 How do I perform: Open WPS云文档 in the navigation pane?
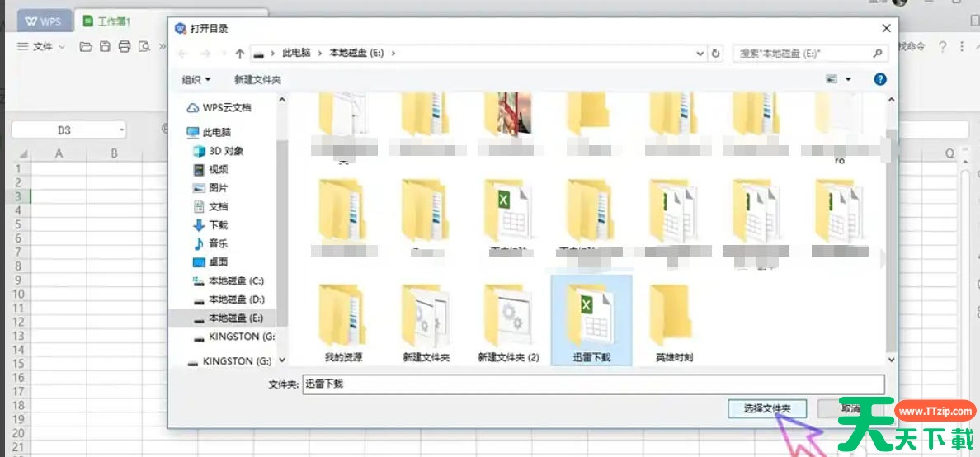pyautogui.click(x=226, y=107)
